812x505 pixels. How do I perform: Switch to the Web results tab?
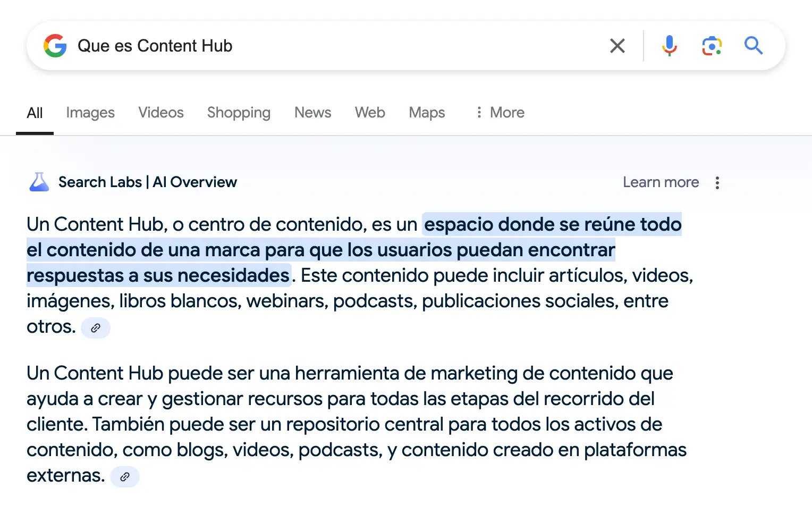(x=369, y=113)
